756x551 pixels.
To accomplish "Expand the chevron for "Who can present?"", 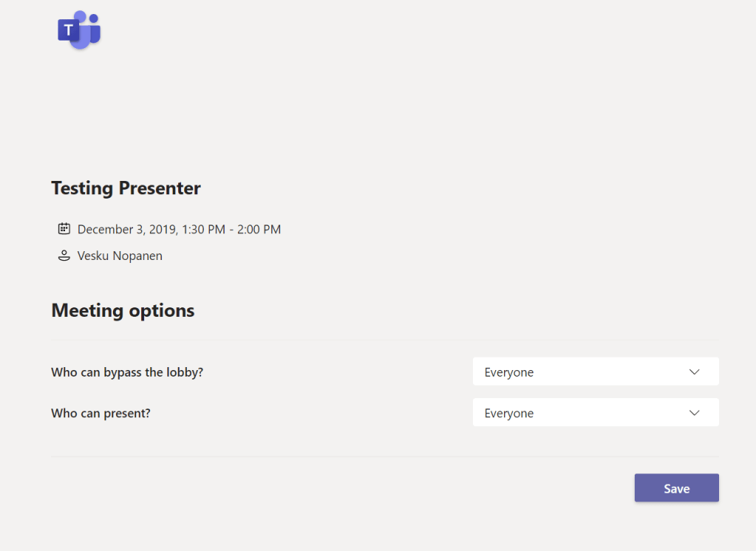I will (694, 413).
